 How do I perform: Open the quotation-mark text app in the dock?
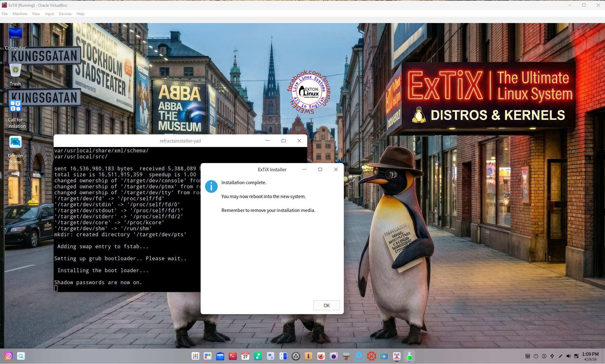click(x=271, y=356)
